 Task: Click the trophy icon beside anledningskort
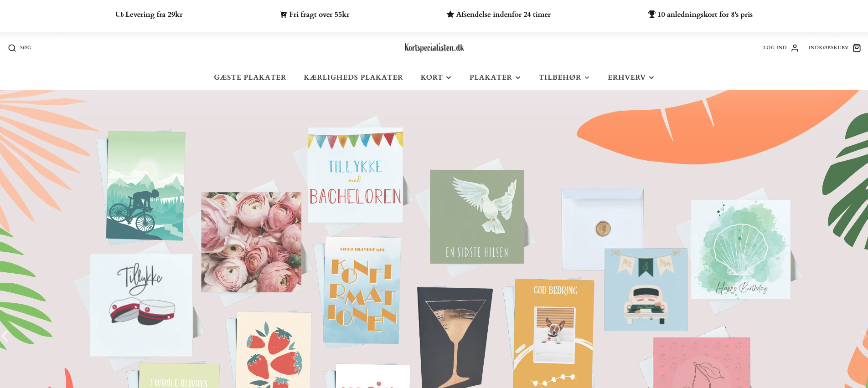(651, 14)
